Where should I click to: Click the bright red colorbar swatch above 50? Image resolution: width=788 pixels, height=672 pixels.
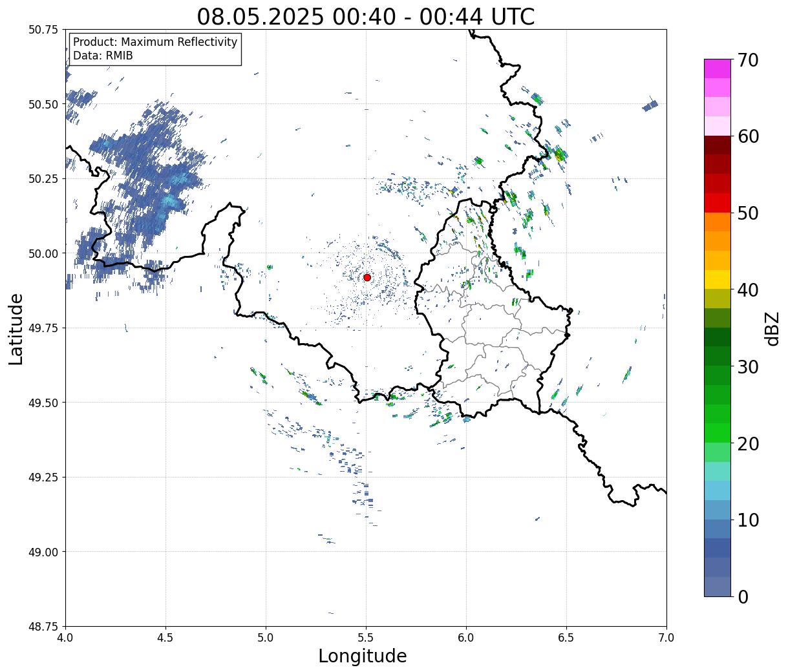click(718, 203)
